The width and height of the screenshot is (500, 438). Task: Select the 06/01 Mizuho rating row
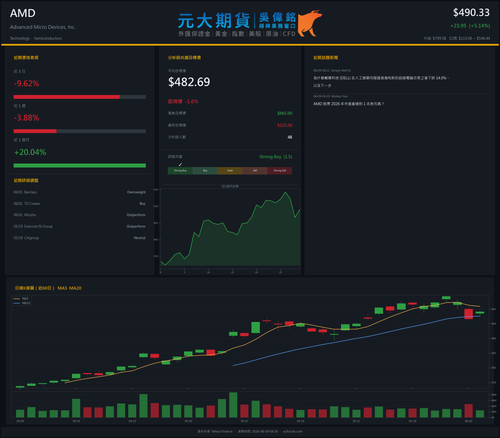pyautogui.click(x=80, y=215)
